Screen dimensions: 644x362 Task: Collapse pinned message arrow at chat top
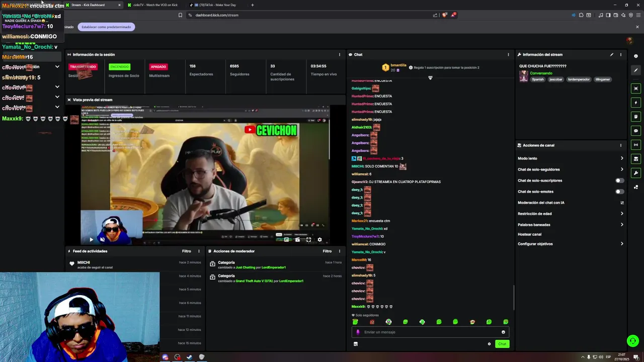click(x=430, y=78)
